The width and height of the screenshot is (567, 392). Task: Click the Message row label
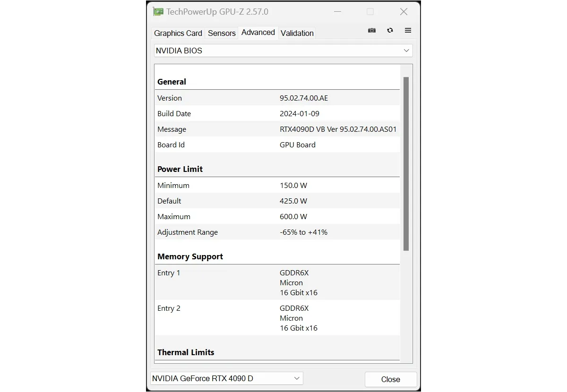click(x=172, y=129)
